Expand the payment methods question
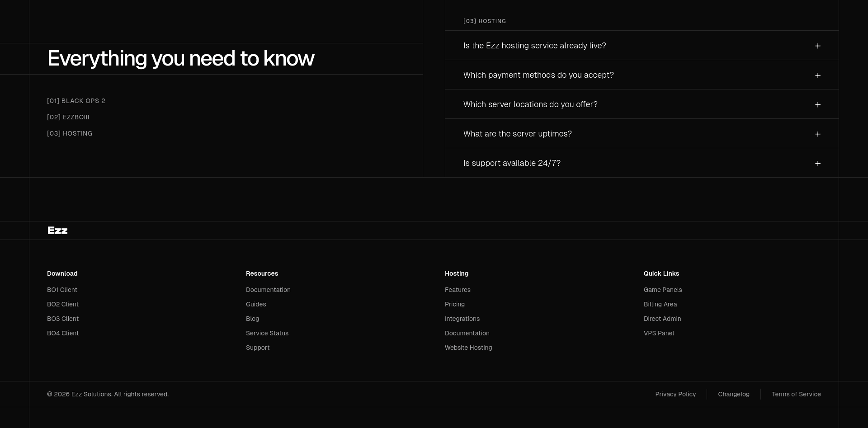The height and width of the screenshot is (428, 868). click(538, 75)
